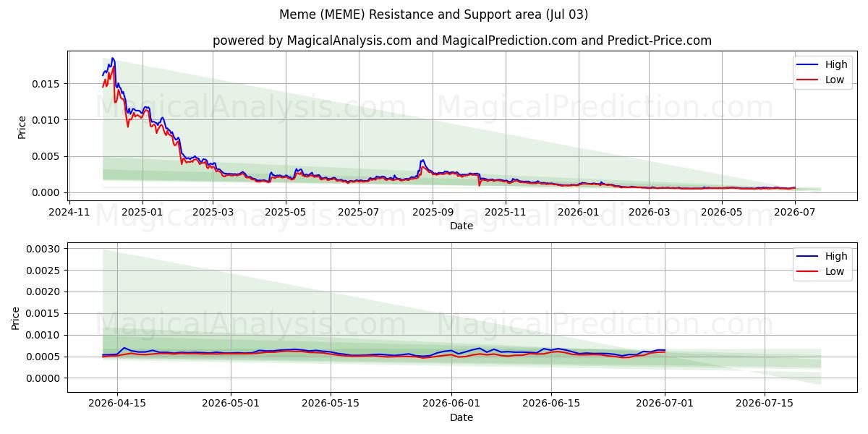Image resolution: width=868 pixels, height=434 pixels.
Task: Click the '2026-04-15' tick in bottom chart
Action: (117, 404)
